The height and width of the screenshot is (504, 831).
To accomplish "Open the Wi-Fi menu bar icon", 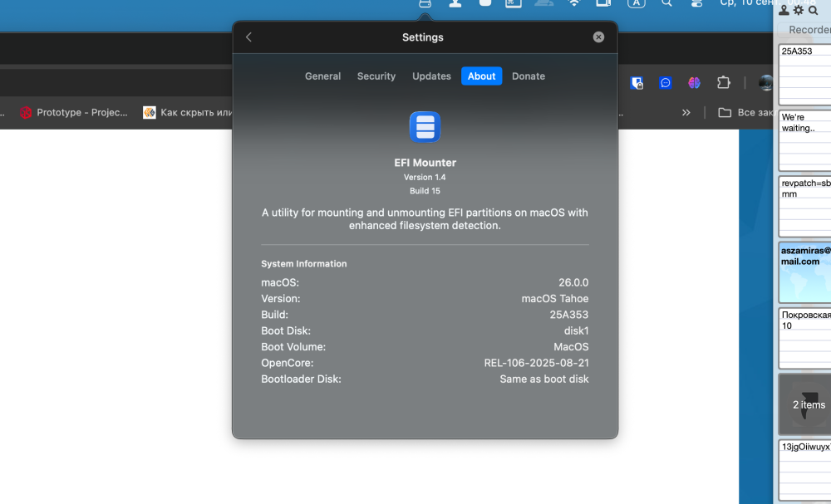I will click(x=574, y=3).
